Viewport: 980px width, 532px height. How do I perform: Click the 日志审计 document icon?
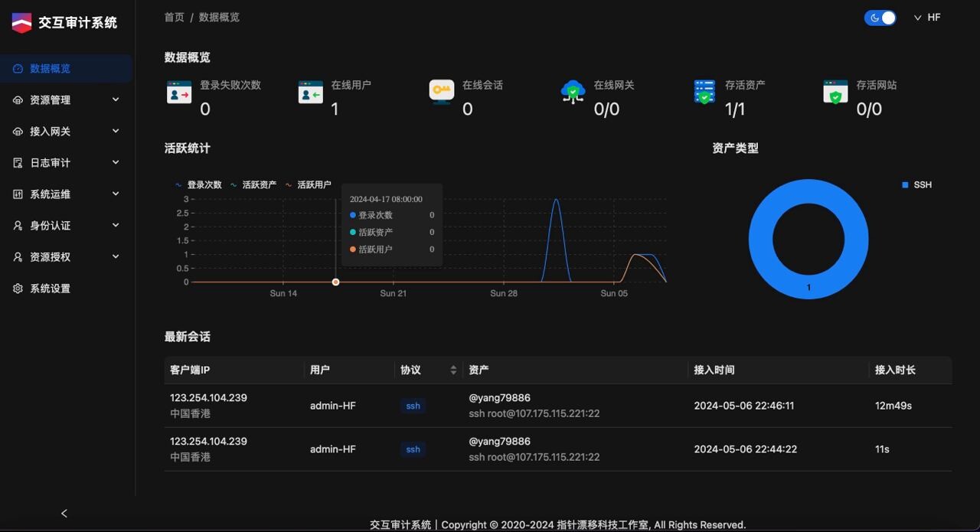[18, 162]
